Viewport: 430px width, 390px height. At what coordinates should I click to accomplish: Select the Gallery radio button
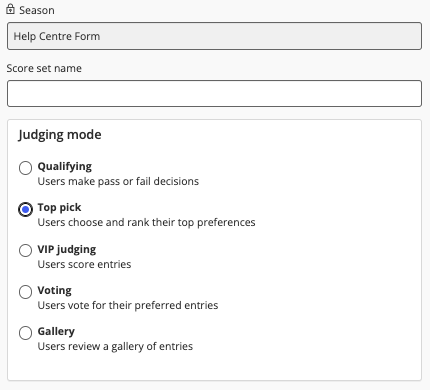click(25, 333)
